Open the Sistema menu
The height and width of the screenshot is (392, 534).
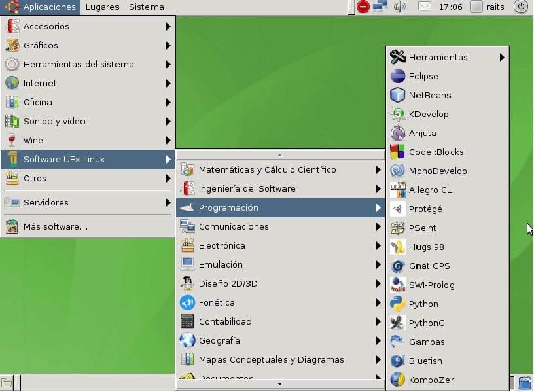click(146, 7)
